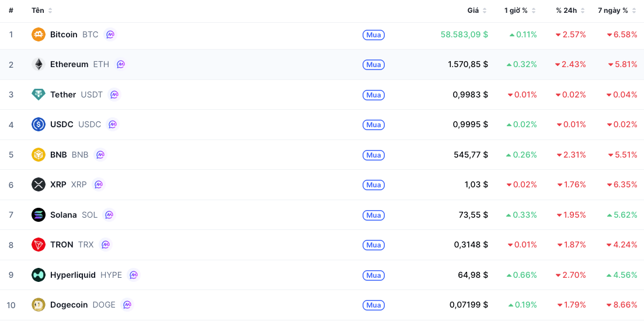Viewport: 644px width, 321px height.
Task: Click Mua button in Dogecoin row
Action: tap(373, 305)
